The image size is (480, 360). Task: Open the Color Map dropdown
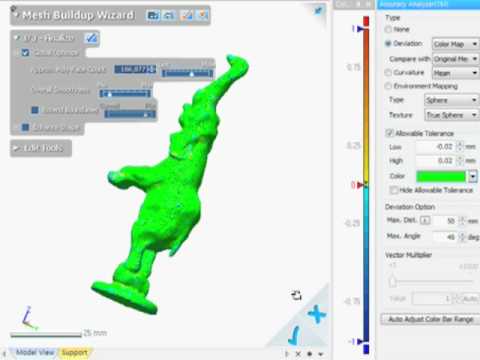[x=455, y=44]
